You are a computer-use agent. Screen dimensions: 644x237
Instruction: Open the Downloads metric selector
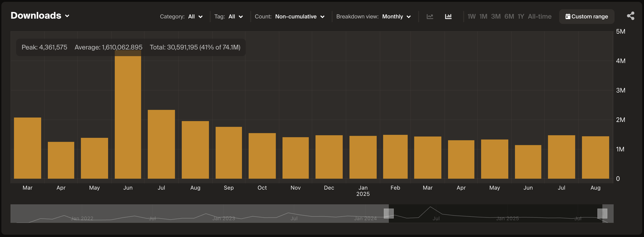40,15
